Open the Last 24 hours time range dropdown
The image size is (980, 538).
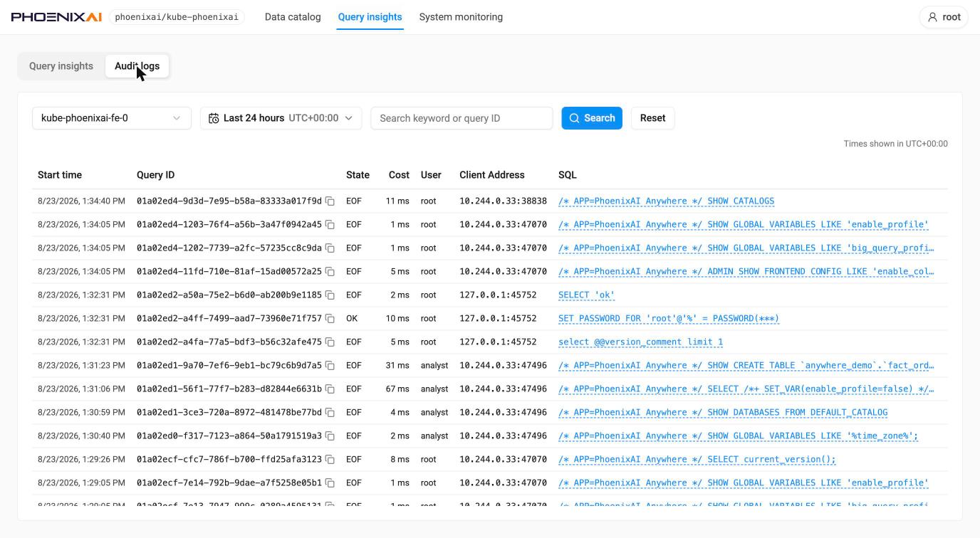tap(281, 118)
